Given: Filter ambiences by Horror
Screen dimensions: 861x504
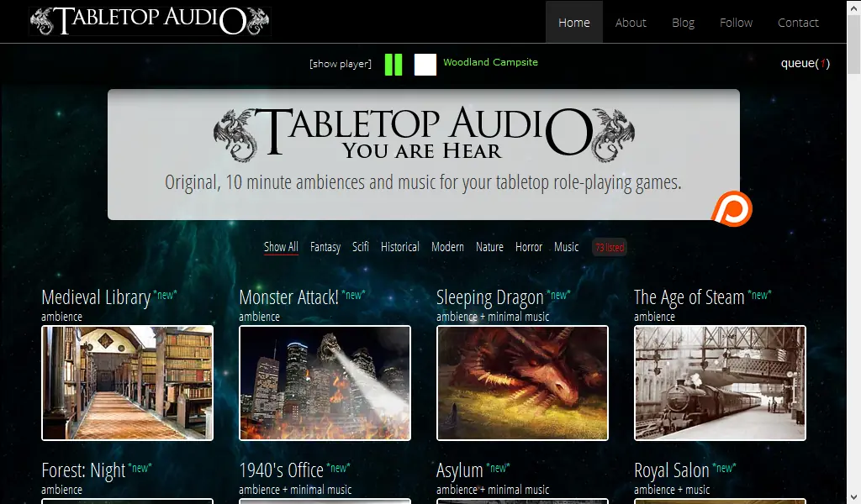Looking at the screenshot, I should pyautogui.click(x=529, y=247).
